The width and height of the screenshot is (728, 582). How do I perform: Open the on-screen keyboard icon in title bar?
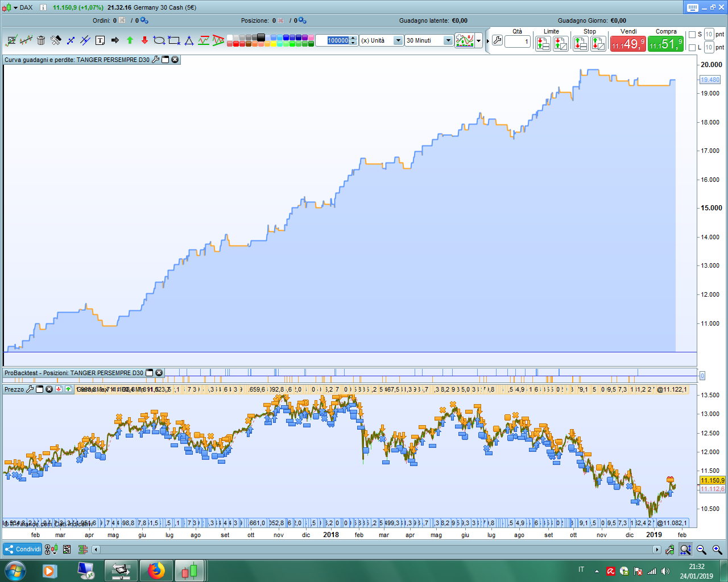point(692,7)
